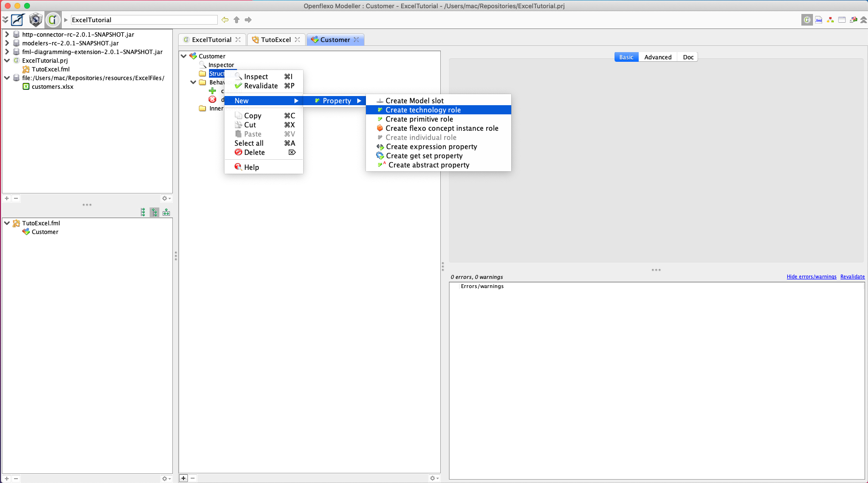Click the embedding hierarchy view icon
The image size is (868, 483).
tap(166, 212)
